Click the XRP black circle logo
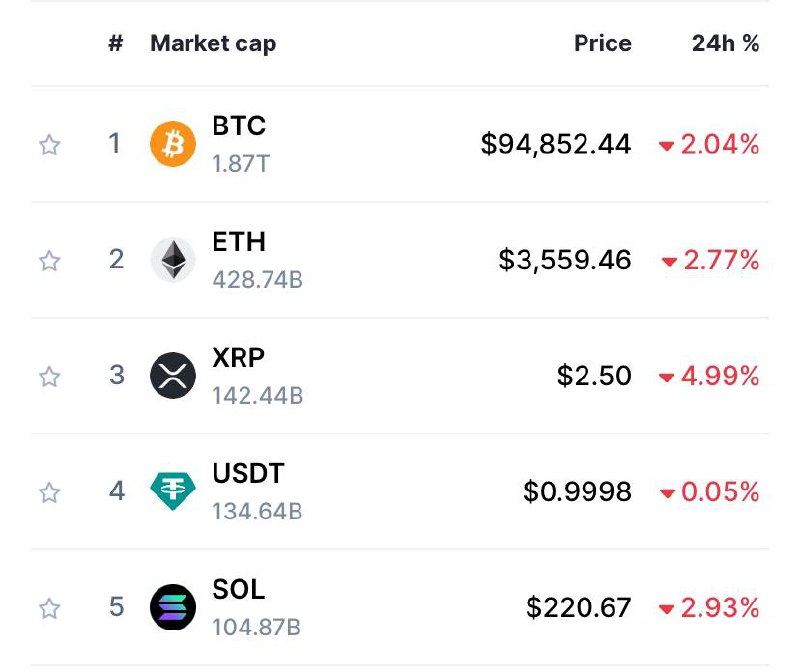The image size is (800, 672). coord(172,376)
